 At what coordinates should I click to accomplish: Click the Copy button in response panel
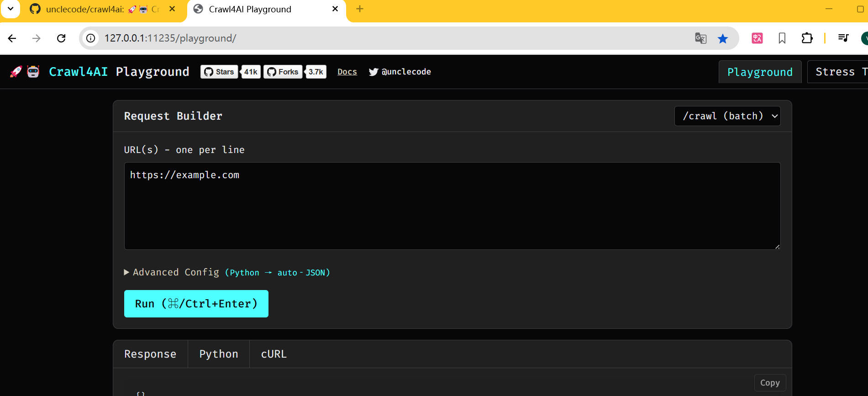pyautogui.click(x=770, y=383)
